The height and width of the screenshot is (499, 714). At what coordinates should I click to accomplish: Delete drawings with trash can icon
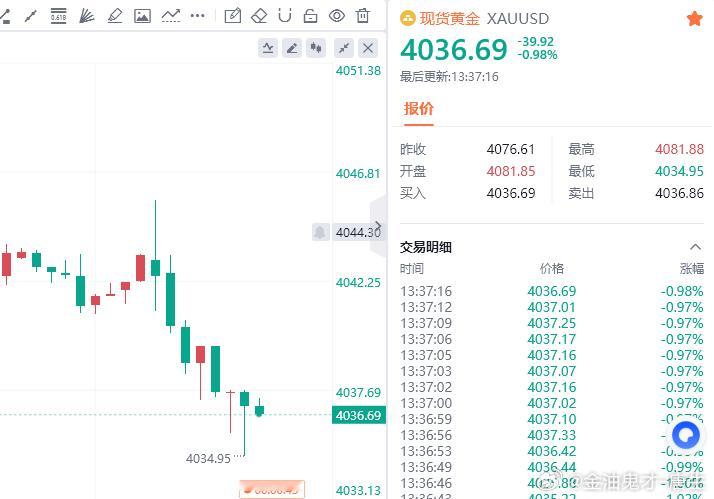[362, 16]
